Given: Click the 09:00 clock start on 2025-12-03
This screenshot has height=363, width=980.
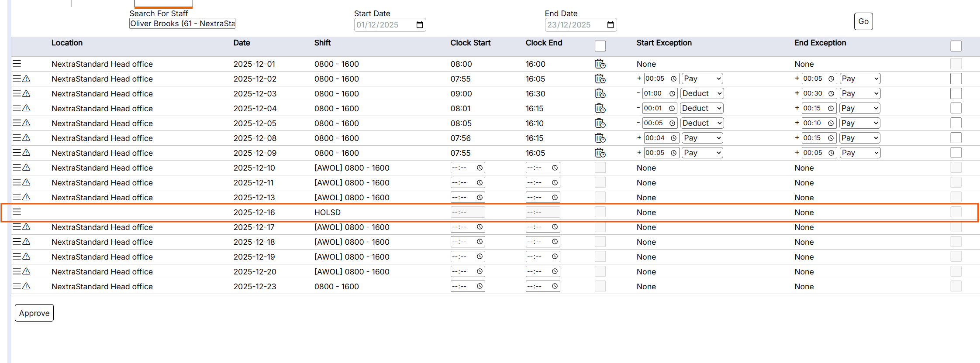Looking at the screenshot, I should pos(461,93).
